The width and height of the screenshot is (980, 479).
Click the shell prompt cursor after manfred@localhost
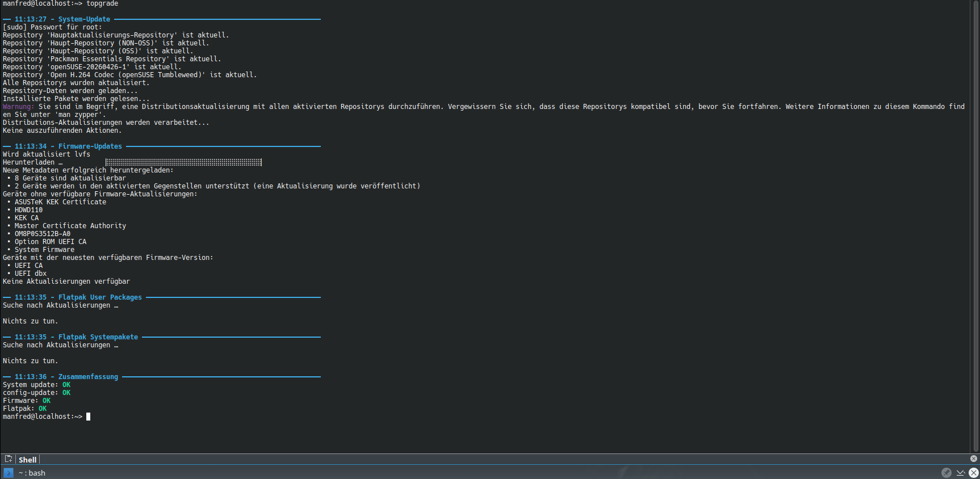pos(88,417)
